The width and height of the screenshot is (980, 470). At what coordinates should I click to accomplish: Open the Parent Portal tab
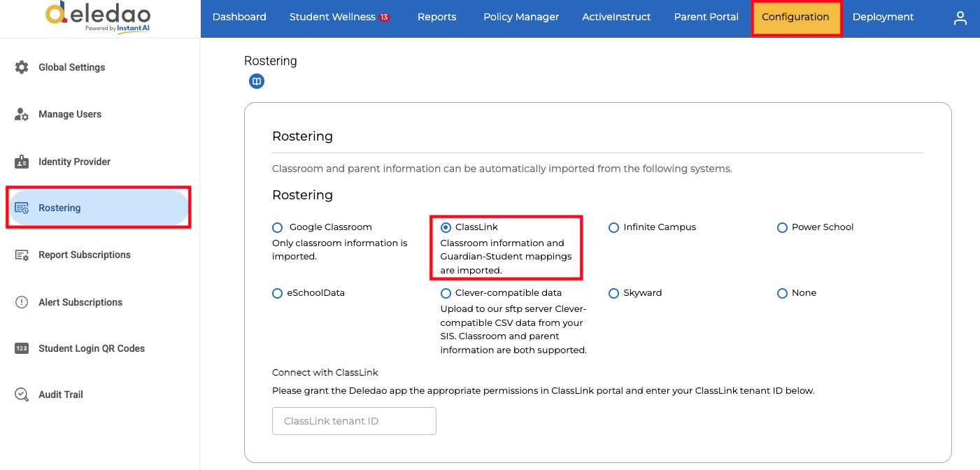click(706, 17)
